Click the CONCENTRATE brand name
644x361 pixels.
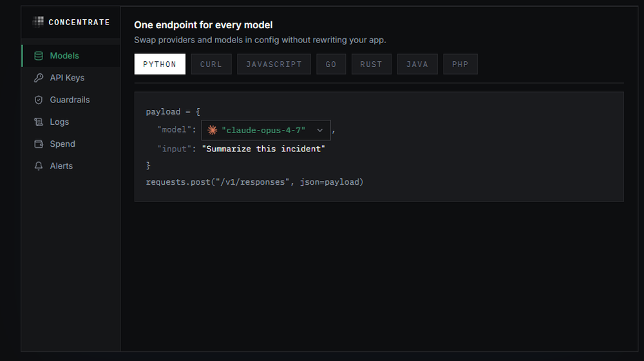pos(79,22)
